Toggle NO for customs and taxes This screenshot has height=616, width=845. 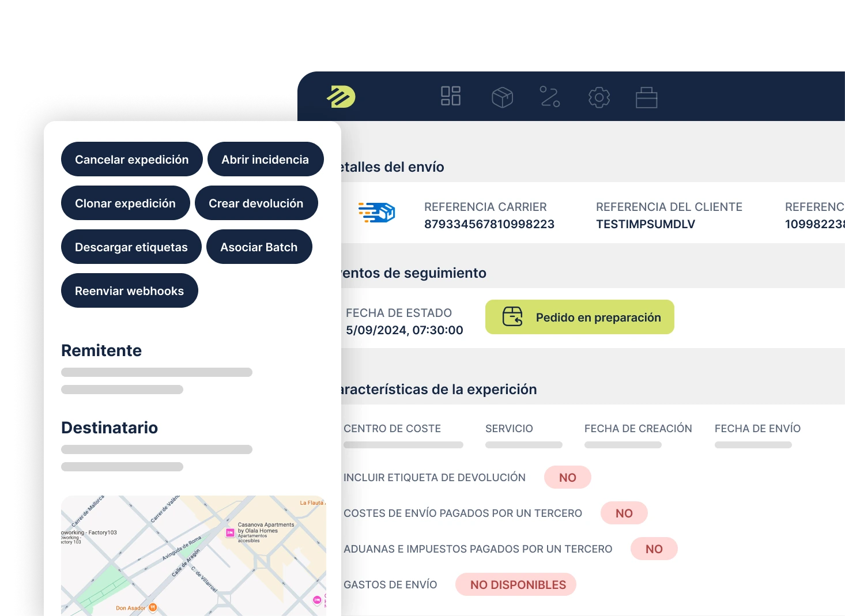(x=654, y=549)
